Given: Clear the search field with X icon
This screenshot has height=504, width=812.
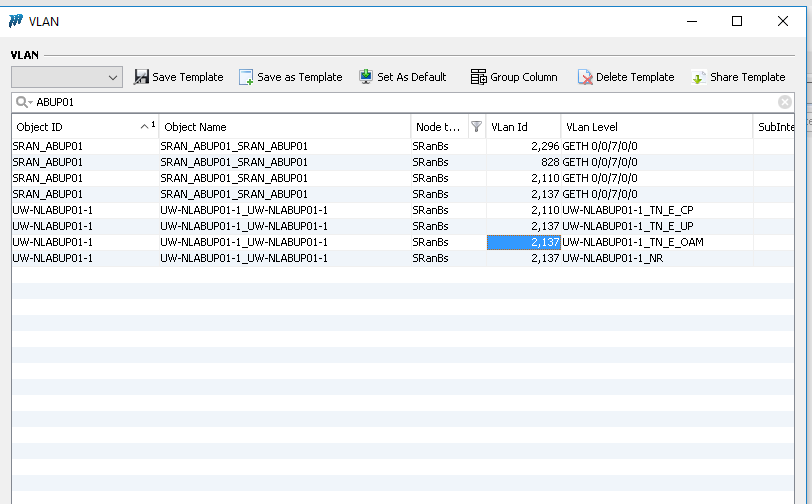Looking at the screenshot, I should [x=785, y=102].
